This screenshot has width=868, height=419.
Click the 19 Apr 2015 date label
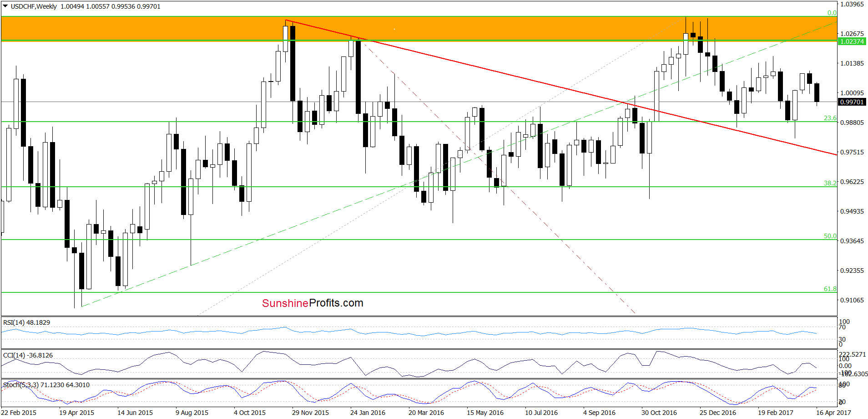coord(77,413)
